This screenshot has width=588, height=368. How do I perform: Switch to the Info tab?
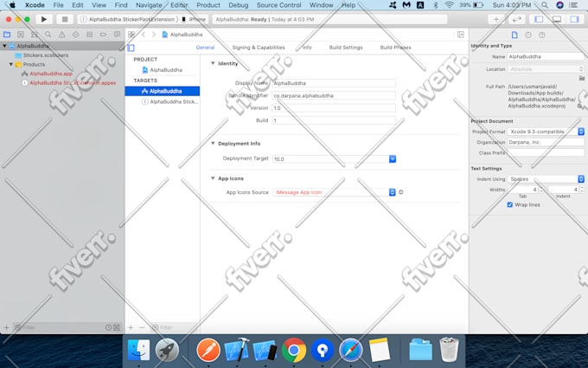[307, 48]
